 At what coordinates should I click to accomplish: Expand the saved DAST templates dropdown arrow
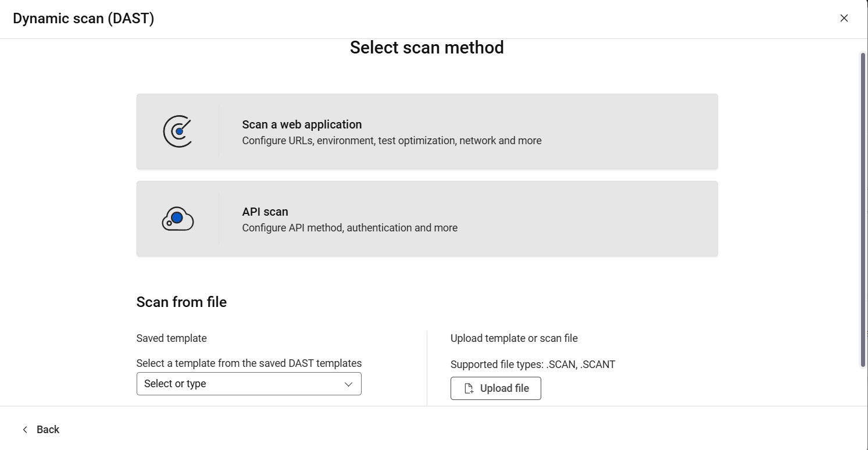[348, 384]
